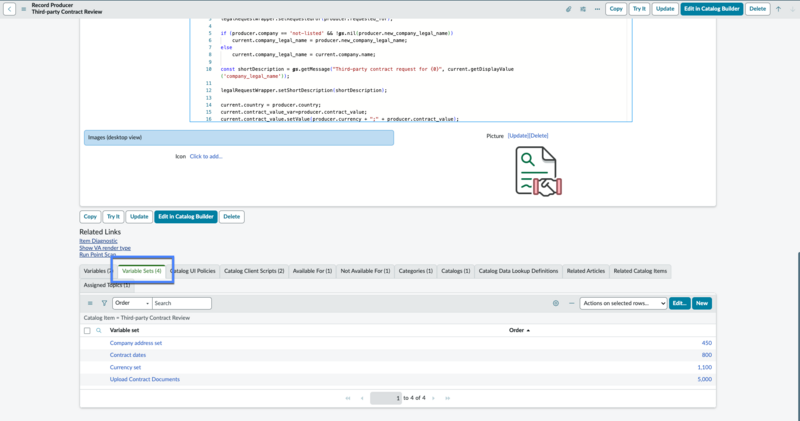Open the form context menu hamburger icon

pyautogui.click(x=23, y=9)
